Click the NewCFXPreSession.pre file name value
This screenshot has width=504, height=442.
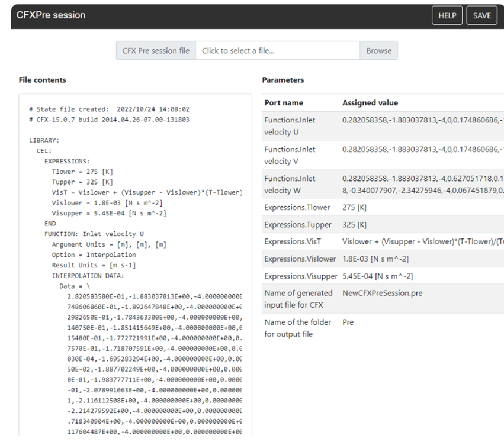(x=382, y=293)
